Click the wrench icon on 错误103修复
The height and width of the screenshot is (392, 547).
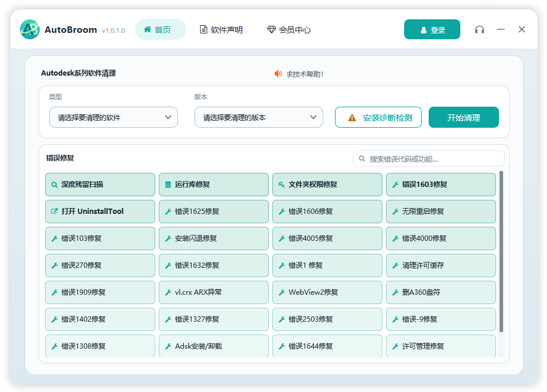click(x=54, y=238)
